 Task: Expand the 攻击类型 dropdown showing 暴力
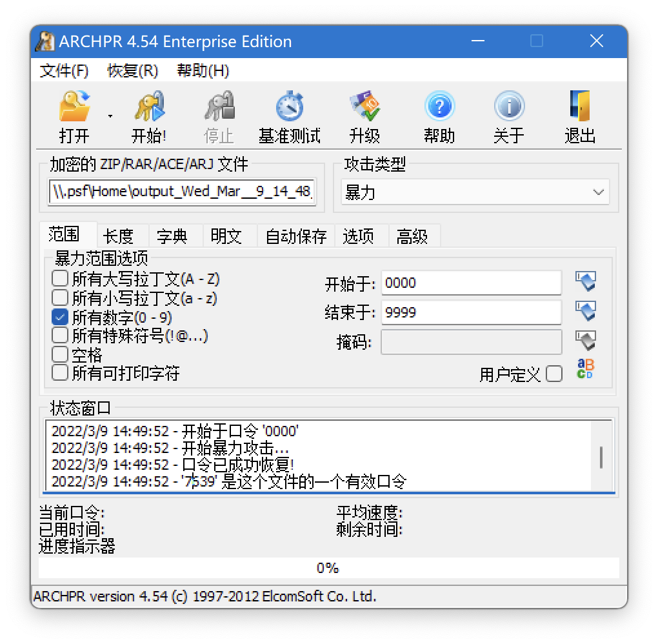(475, 192)
